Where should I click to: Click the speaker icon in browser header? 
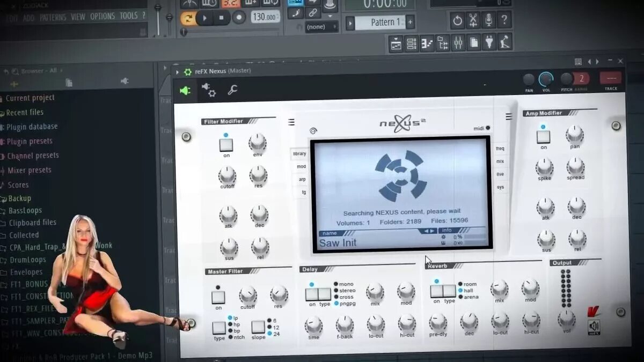click(125, 82)
